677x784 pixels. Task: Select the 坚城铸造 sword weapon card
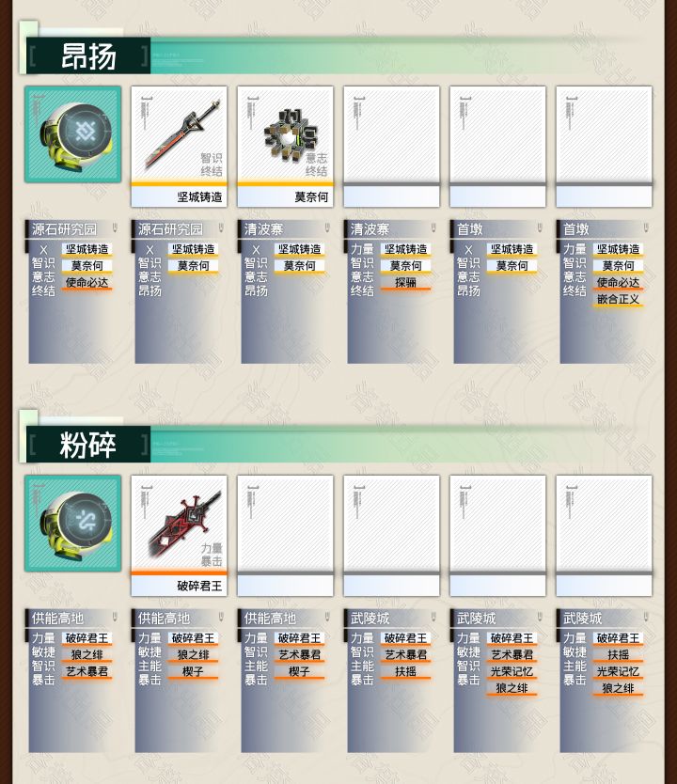(x=179, y=147)
